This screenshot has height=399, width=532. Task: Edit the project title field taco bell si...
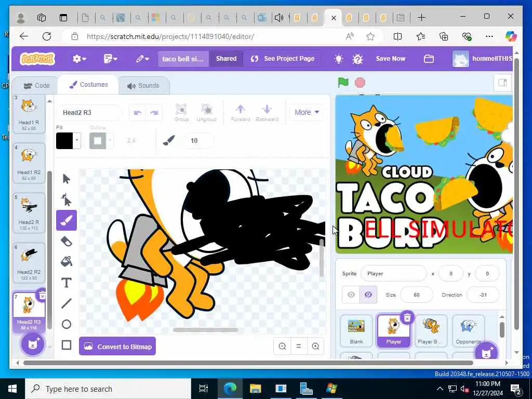tap(183, 59)
